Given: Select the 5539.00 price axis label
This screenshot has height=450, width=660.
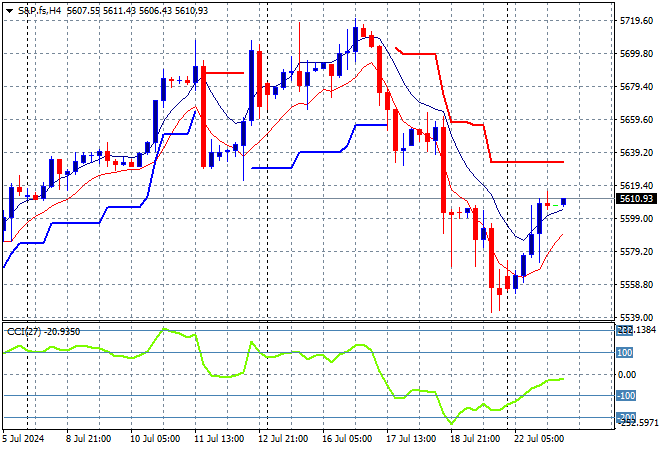Looking at the screenshot, I should click(x=636, y=317).
